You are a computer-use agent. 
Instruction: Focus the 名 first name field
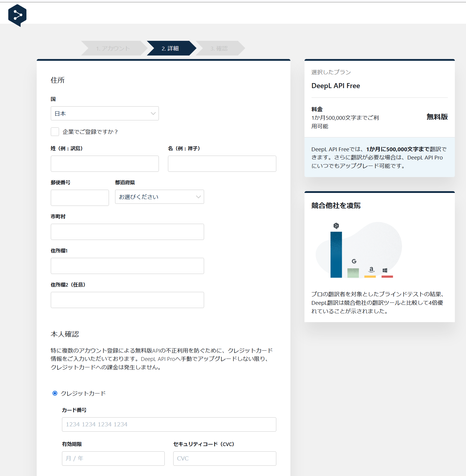click(x=222, y=164)
